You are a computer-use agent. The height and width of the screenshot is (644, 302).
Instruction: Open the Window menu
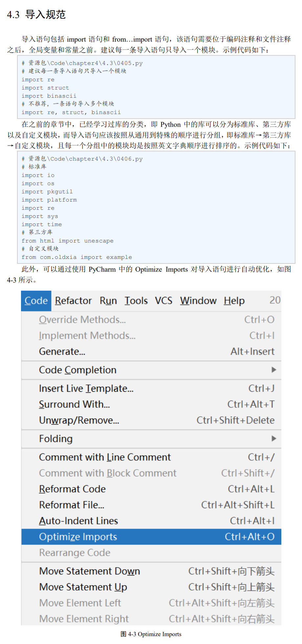click(x=198, y=301)
